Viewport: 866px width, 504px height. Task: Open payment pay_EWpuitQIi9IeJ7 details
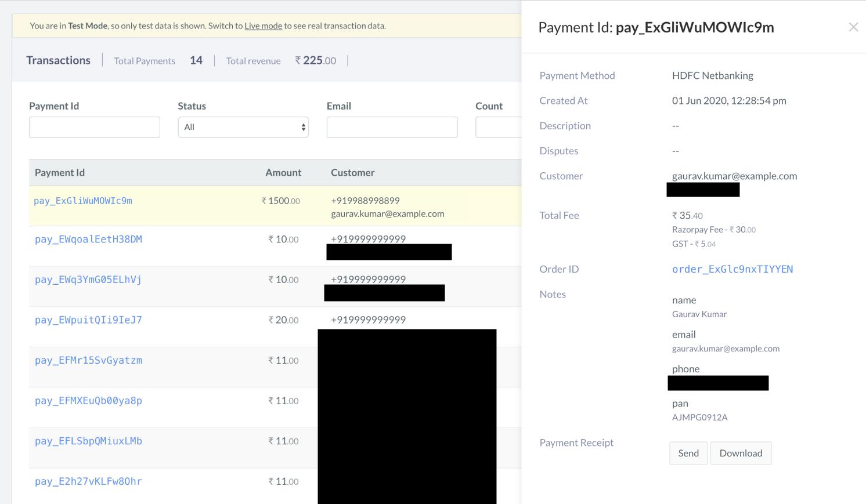point(88,320)
